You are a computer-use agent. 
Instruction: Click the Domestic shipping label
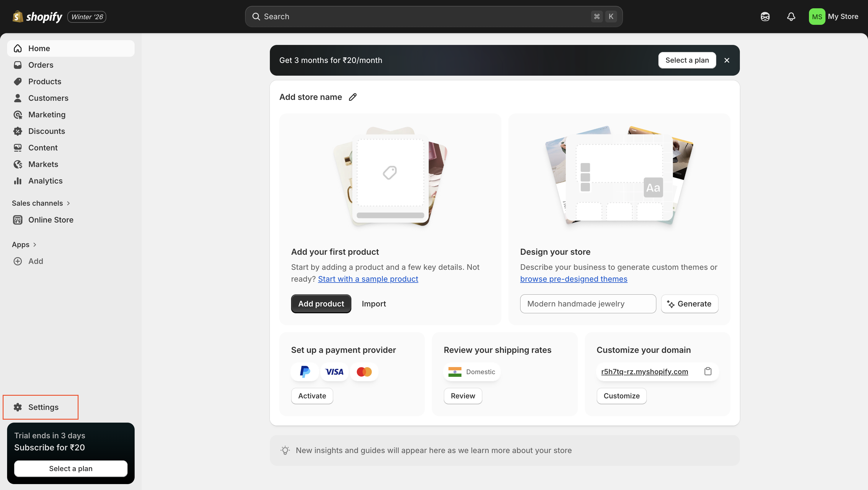pos(481,371)
